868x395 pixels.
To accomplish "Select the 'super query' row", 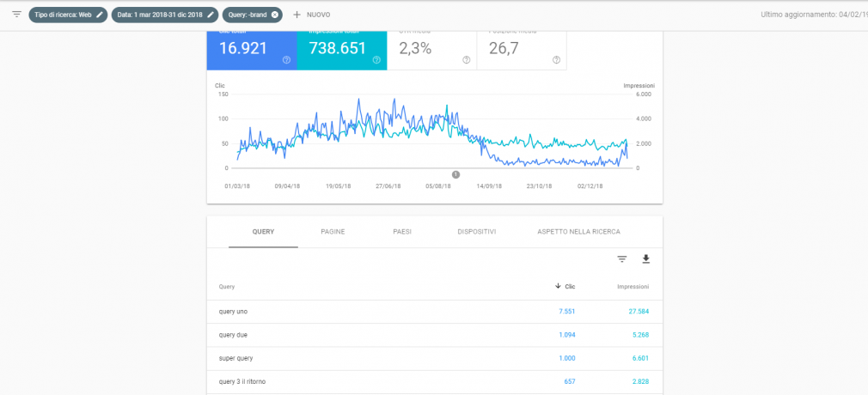I will (435, 358).
